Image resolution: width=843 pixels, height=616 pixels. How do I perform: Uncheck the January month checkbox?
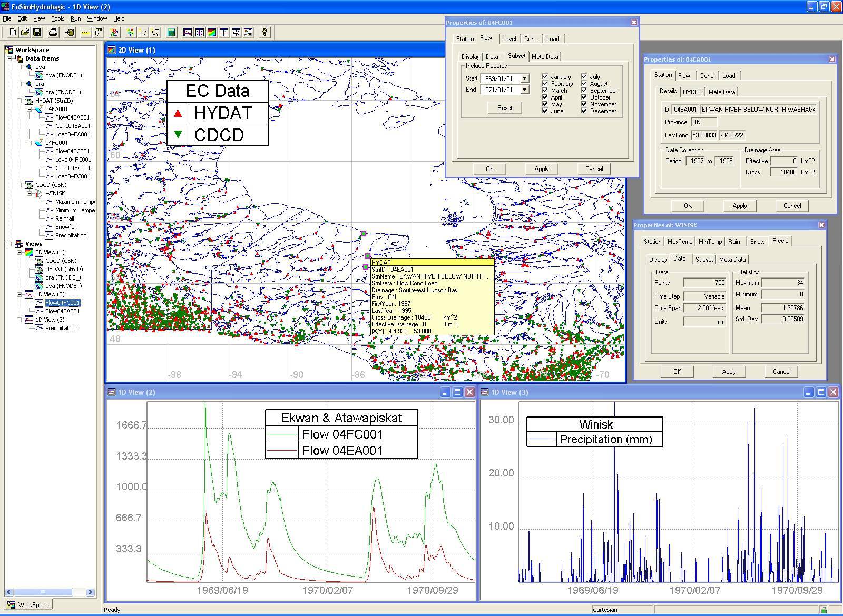pos(545,77)
